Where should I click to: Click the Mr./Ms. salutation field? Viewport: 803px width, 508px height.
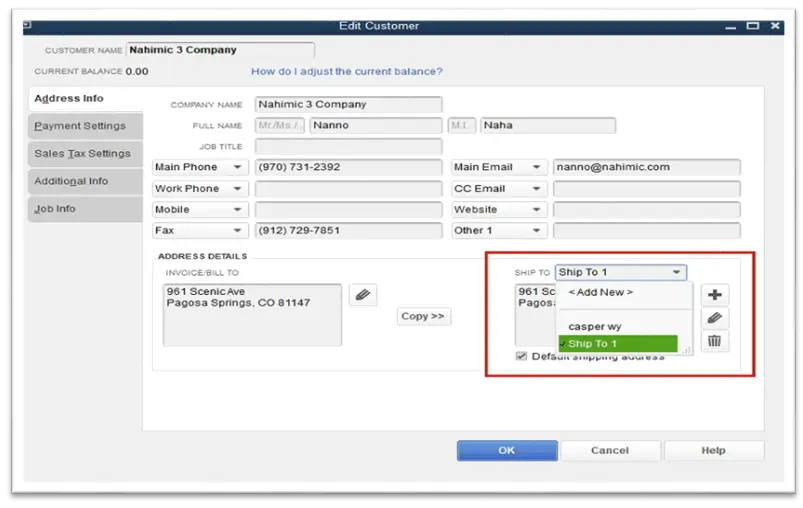click(280, 125)
